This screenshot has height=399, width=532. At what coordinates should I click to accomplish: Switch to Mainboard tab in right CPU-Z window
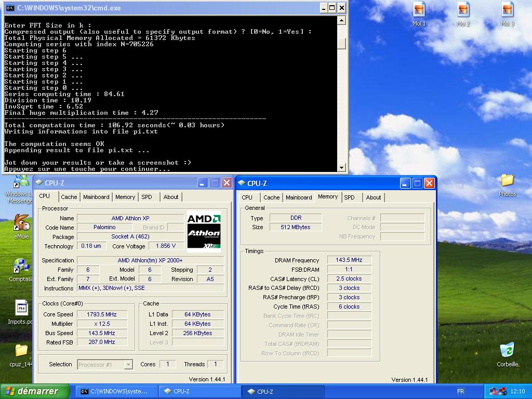click(299, 197)
